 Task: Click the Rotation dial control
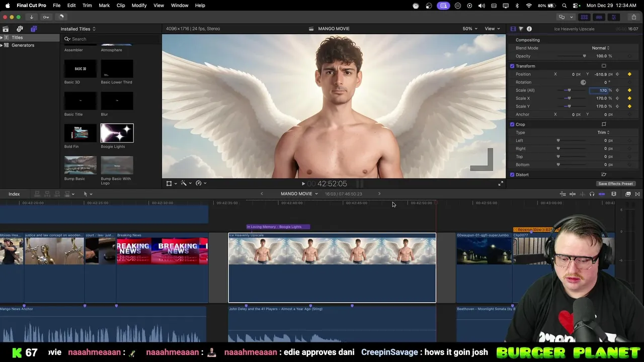click(583, 82)
